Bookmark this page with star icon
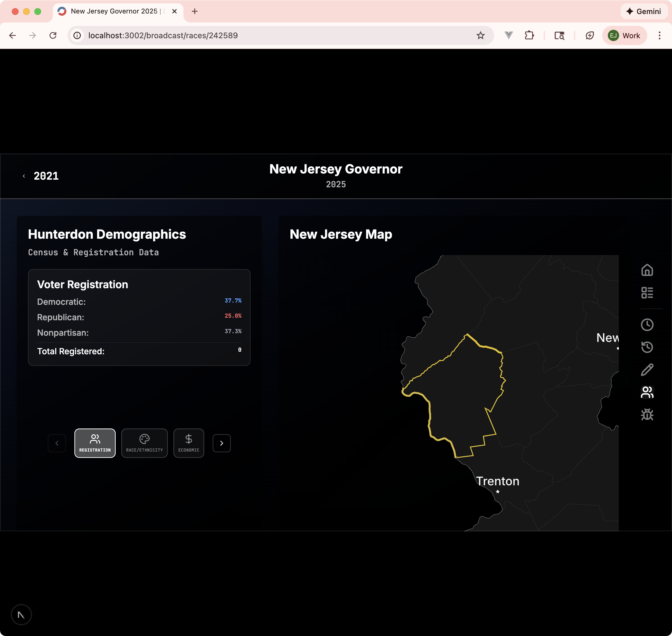 coord(480,36)
